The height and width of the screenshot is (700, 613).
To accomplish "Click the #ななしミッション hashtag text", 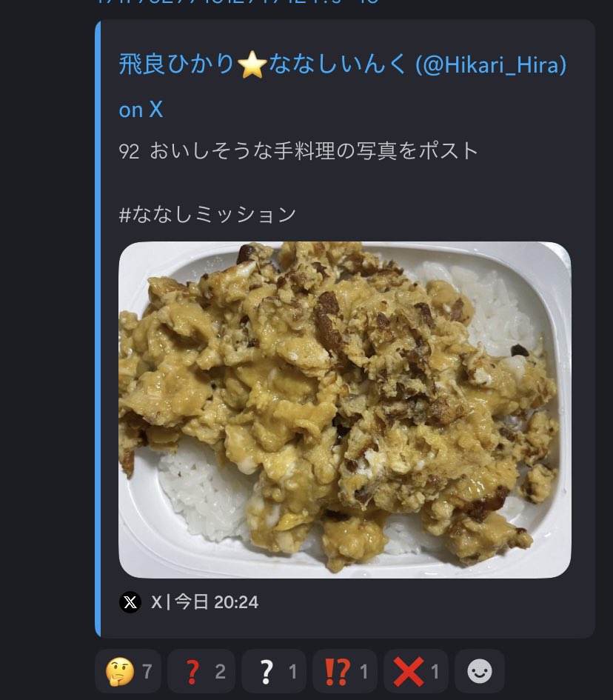I will 207,214.
